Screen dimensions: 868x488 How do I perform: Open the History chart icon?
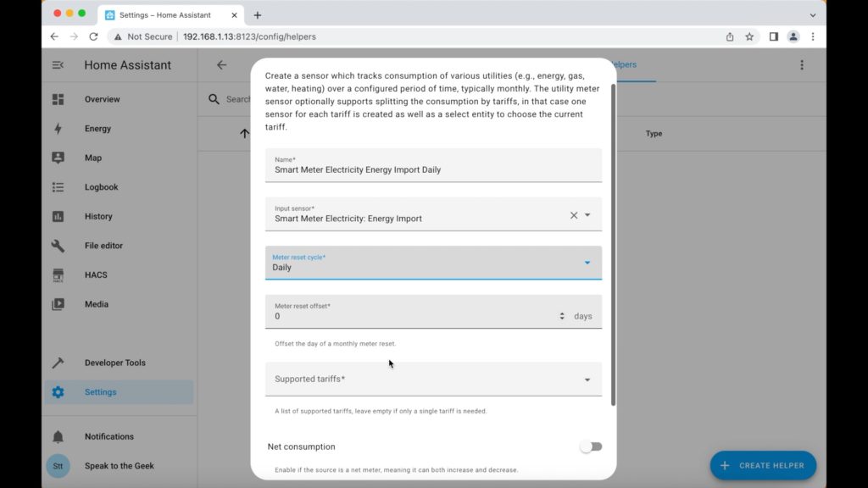[58, 216]
